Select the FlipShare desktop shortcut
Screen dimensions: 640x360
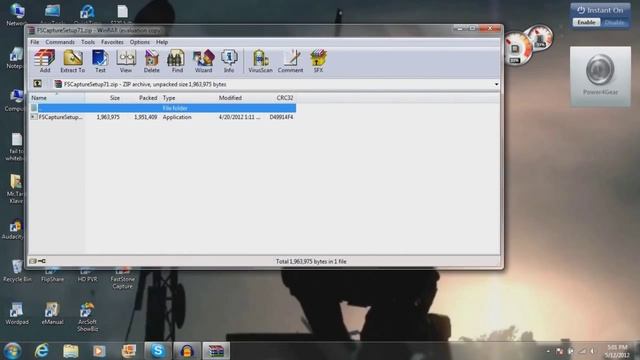[52, 276]
